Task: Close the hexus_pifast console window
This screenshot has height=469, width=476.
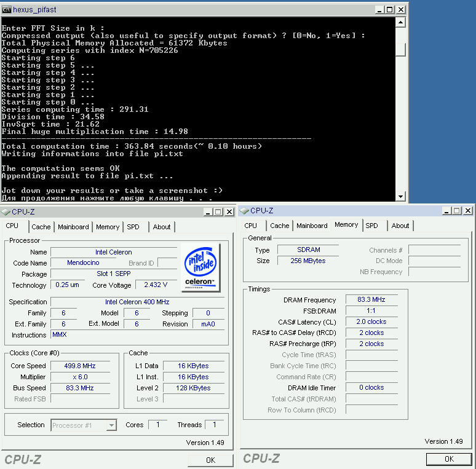Action: coord(401,10)
